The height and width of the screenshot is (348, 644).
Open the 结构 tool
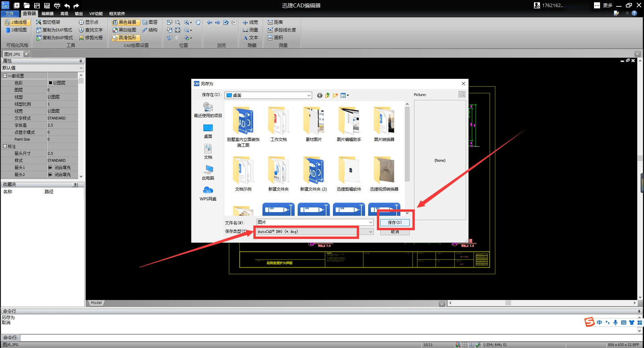point(150,30)
